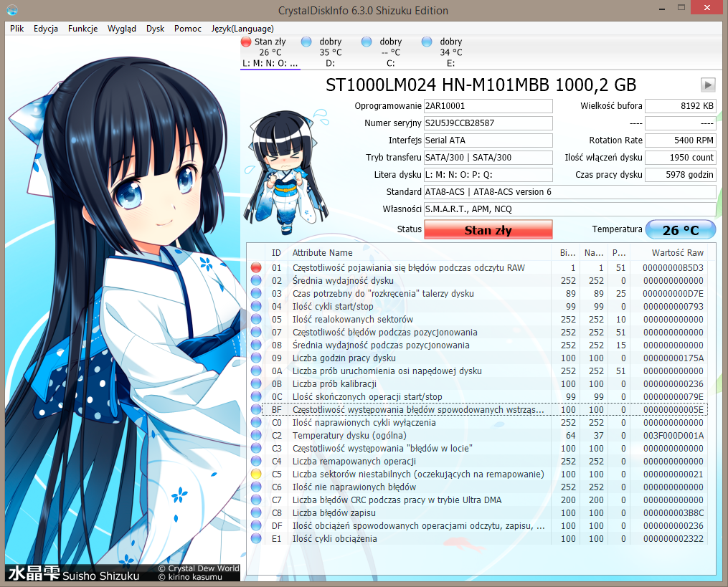
Task: Click the power-on count 1950 count field
Action: (680, 157)
